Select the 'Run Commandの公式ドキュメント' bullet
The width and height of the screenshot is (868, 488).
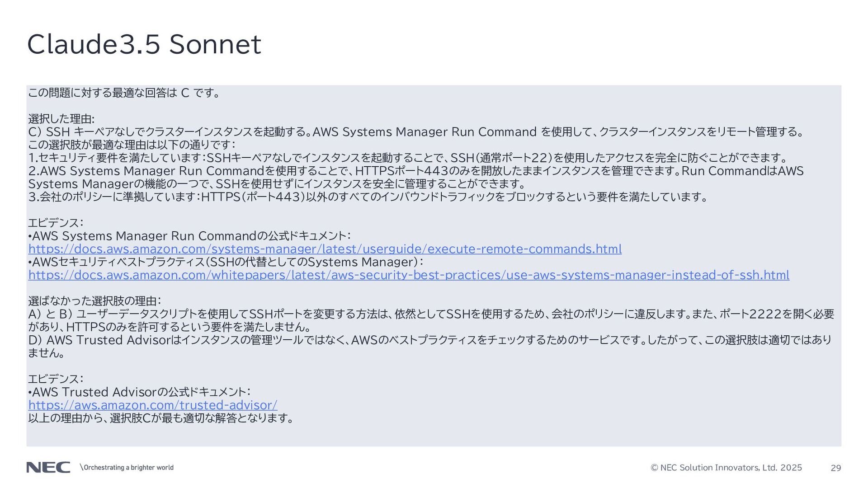click(x=189, y=236)
